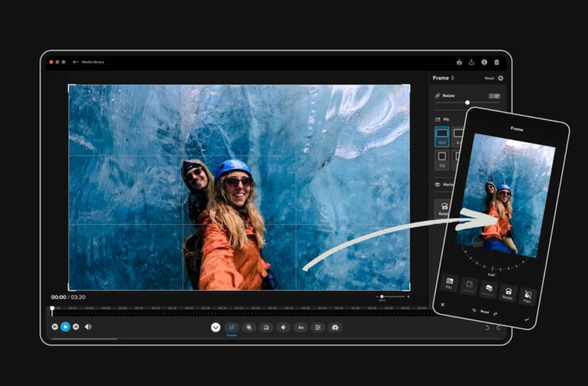The width and height of the screenshot is (588, 386).
Task: Click Reset in the Frame panel
Action: pos(490,78)
